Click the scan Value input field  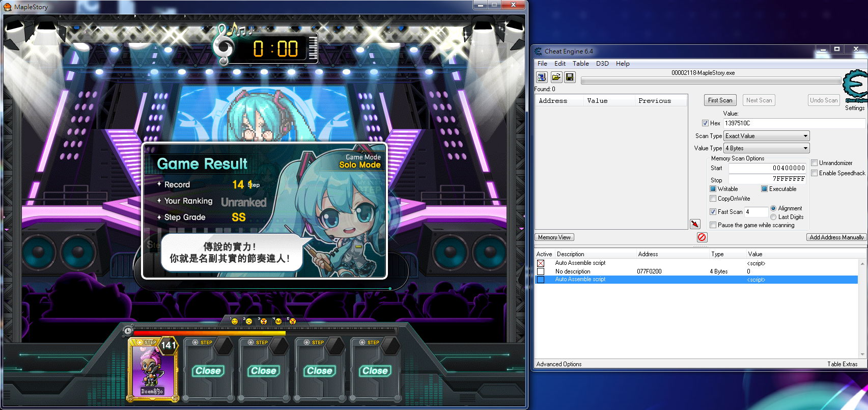click(x=794, y=123)
